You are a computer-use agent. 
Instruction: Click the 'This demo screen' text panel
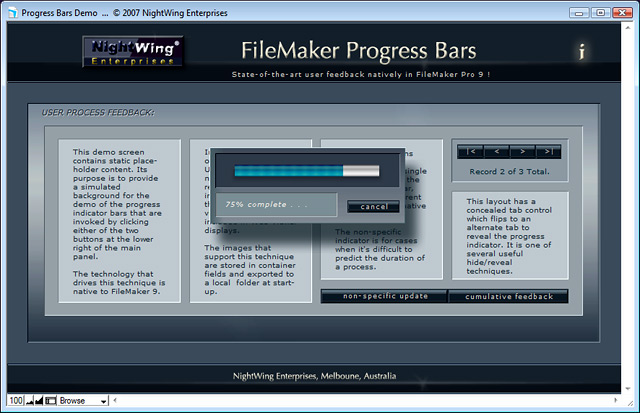[120, 221]
